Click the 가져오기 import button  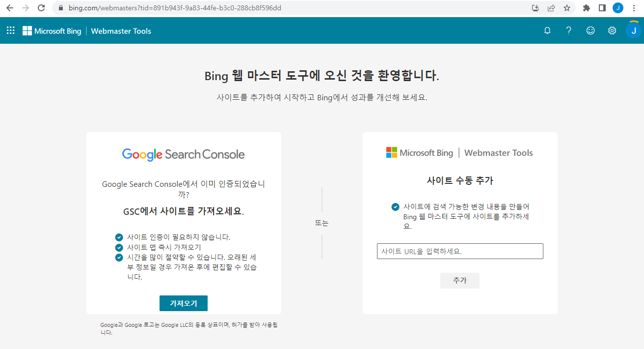pos(183,303)
